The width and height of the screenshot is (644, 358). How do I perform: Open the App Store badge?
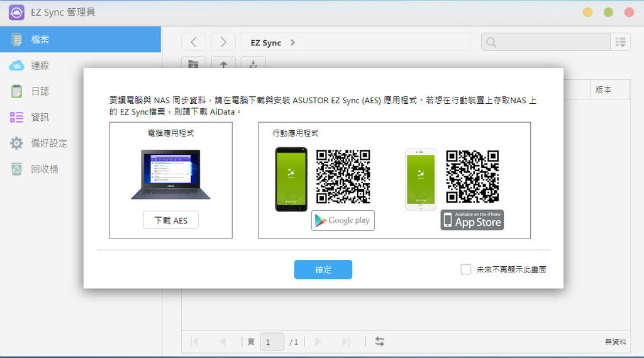click(x=472, y=220)
